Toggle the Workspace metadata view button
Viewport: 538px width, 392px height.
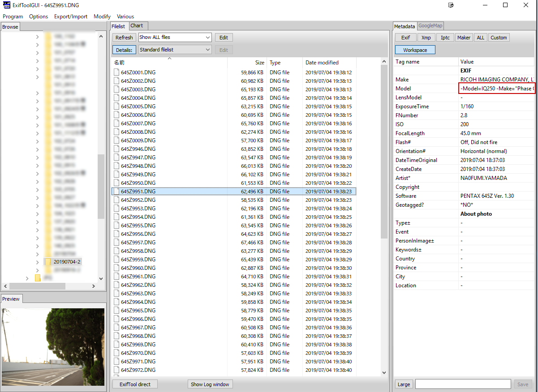tap(415, 50)
